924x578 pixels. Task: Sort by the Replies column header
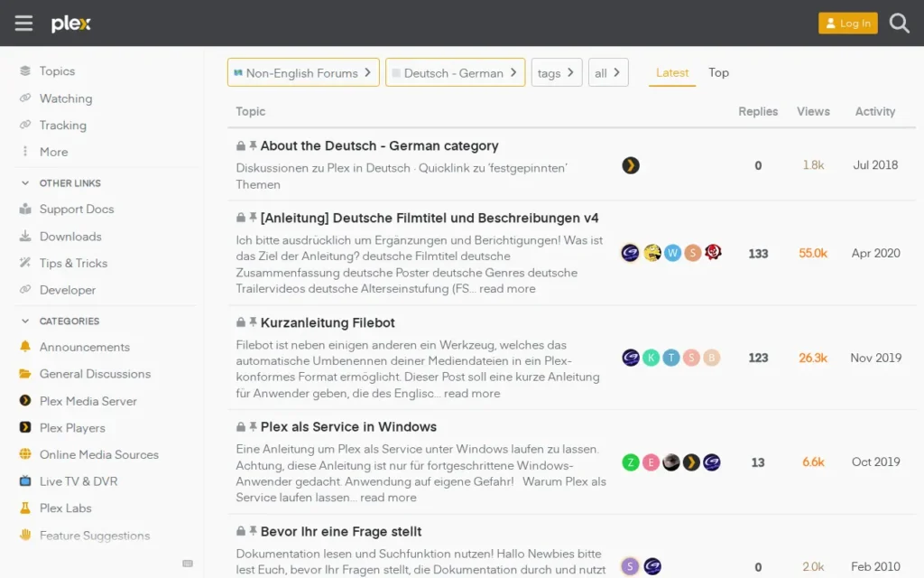pyautogui.click(x=758, y=111)
